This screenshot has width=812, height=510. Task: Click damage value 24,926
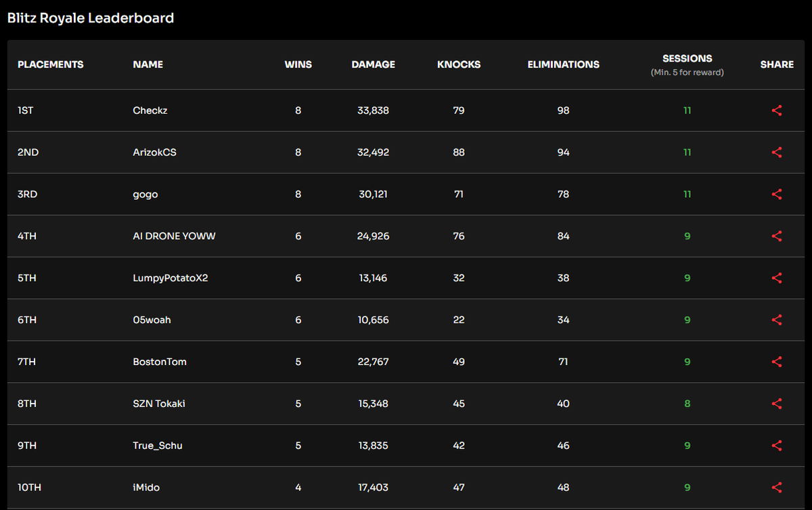tap(374, 236)
